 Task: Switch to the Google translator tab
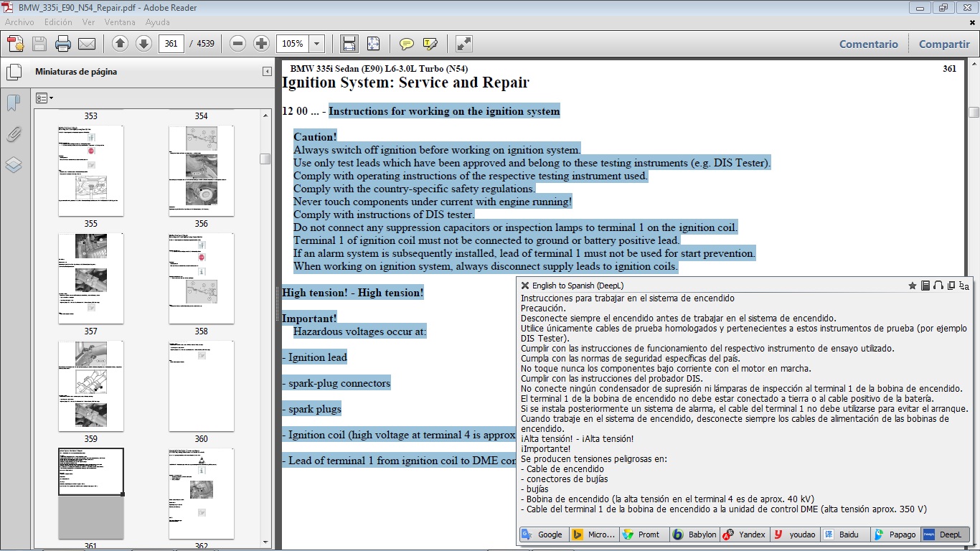[x=542, y=534]
